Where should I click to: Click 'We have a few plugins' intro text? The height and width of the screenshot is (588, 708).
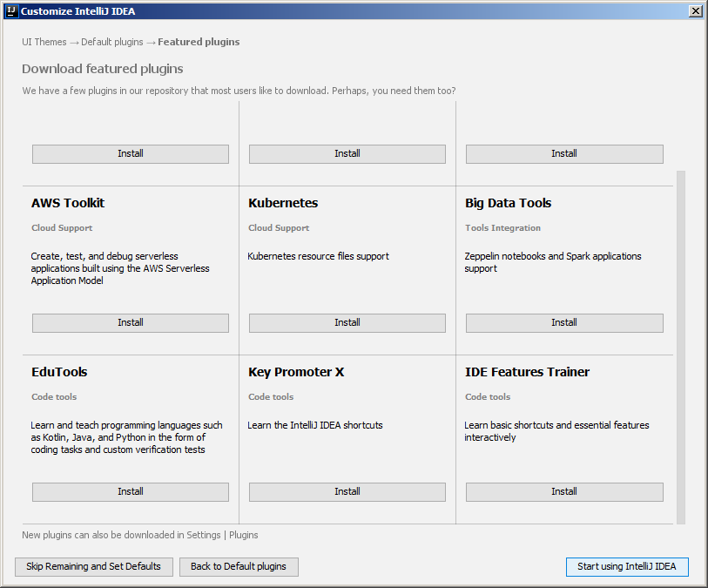click(239, 91)
